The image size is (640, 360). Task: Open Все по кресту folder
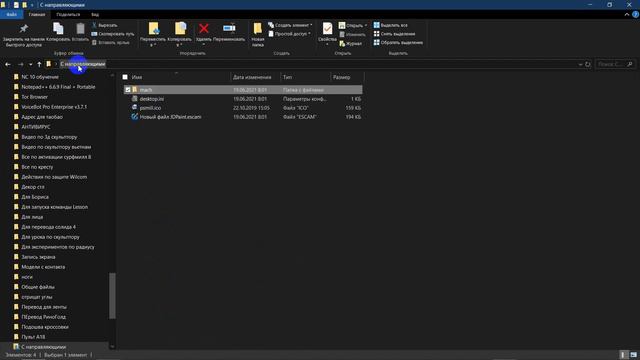pyautogui.click(x=37, y=167)
